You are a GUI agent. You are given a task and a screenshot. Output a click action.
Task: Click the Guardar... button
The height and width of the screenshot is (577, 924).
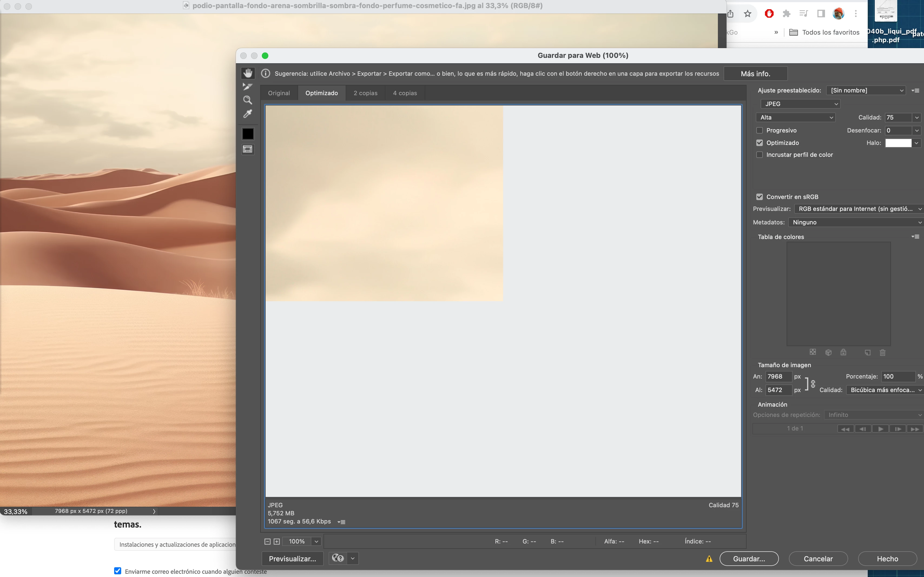coord(748,558)
